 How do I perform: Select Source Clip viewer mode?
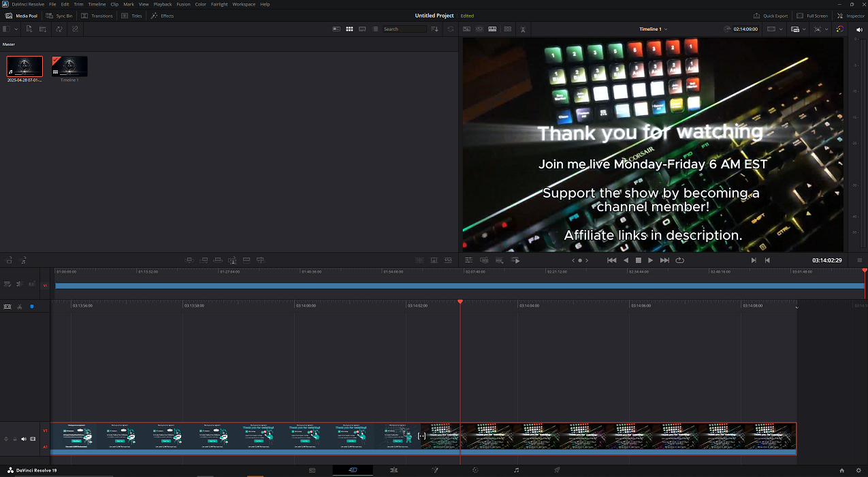[466, 29]
